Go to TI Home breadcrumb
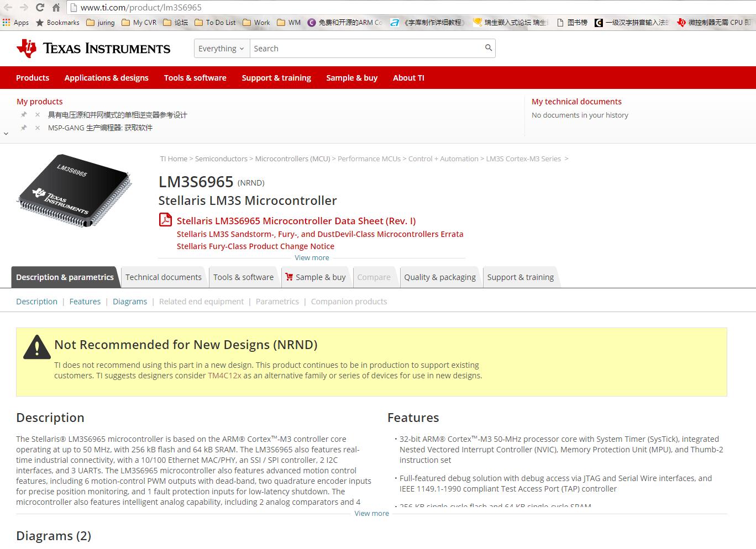 174,159
